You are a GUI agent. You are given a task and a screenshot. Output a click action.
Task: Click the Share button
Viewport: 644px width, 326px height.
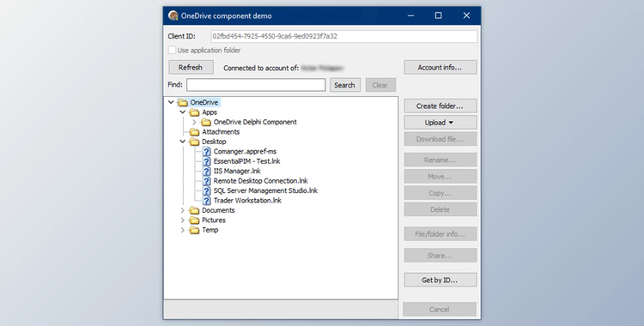point(440,256)
